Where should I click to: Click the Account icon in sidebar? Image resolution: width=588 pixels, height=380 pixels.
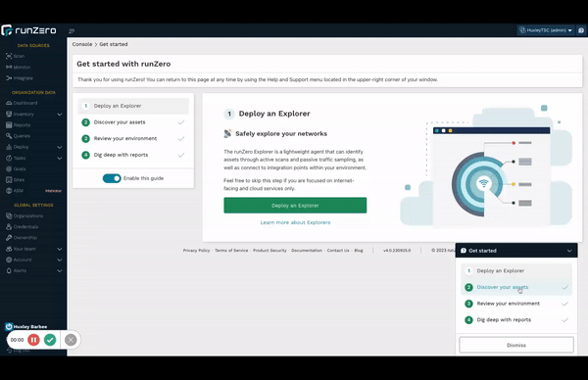(9, 260)
